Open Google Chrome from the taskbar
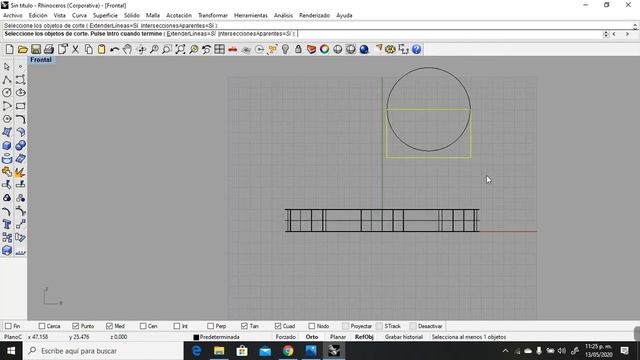Image resolution: width=640 pixels, height=360 pixels. pyautogui.click(x=288, y=351)
